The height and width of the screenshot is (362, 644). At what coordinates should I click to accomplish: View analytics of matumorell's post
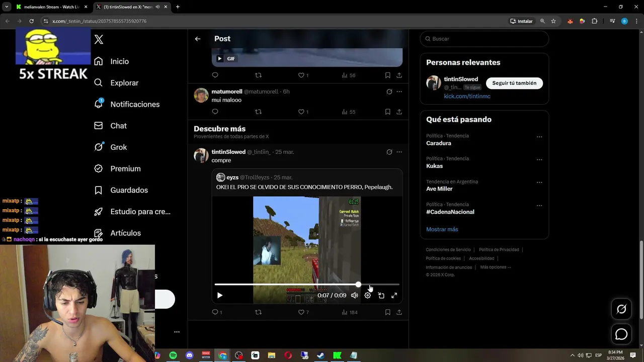[x=349, y=112]
